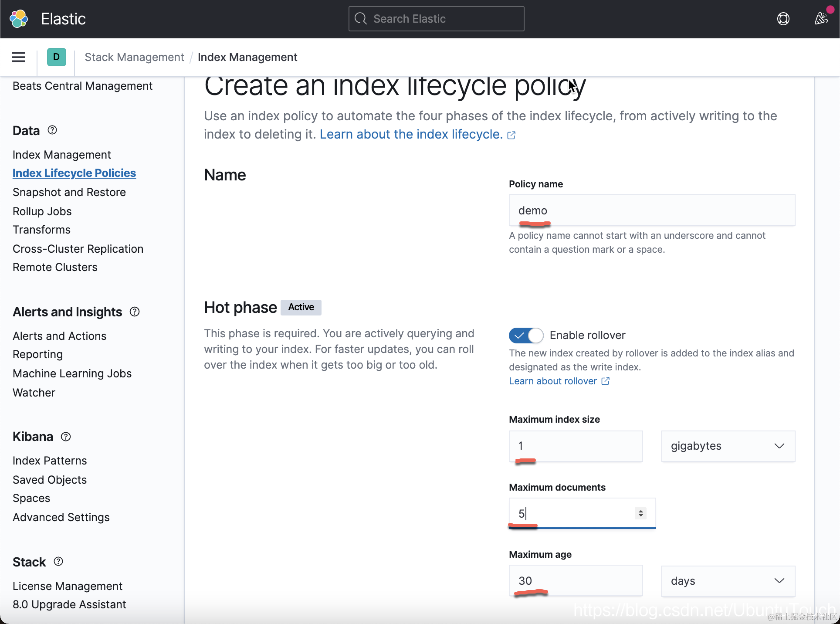Click the Elastic logo icon
Image resolution: width=840 pixels, height=624 pixels.
19,19
